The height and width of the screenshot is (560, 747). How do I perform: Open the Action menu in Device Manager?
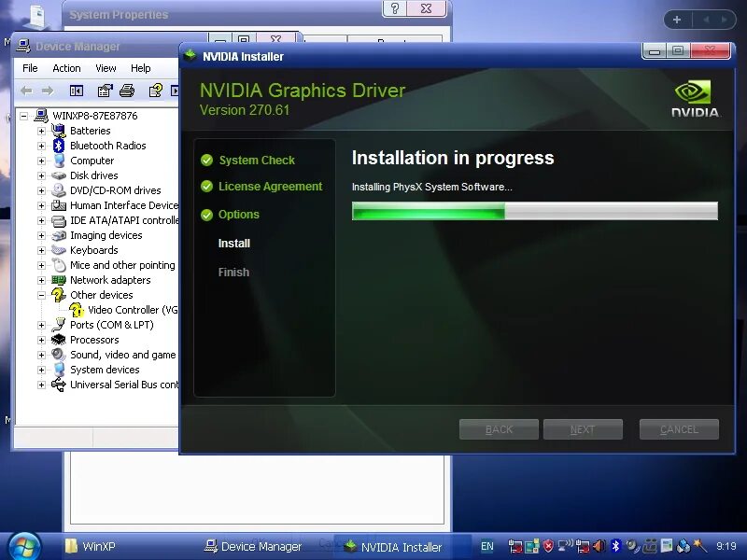coord(66,68)
